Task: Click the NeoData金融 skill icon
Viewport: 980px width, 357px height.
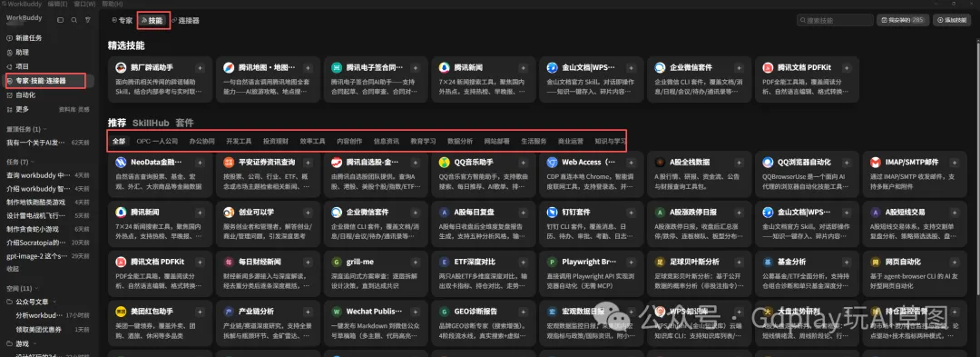Action: coord(120,163)
